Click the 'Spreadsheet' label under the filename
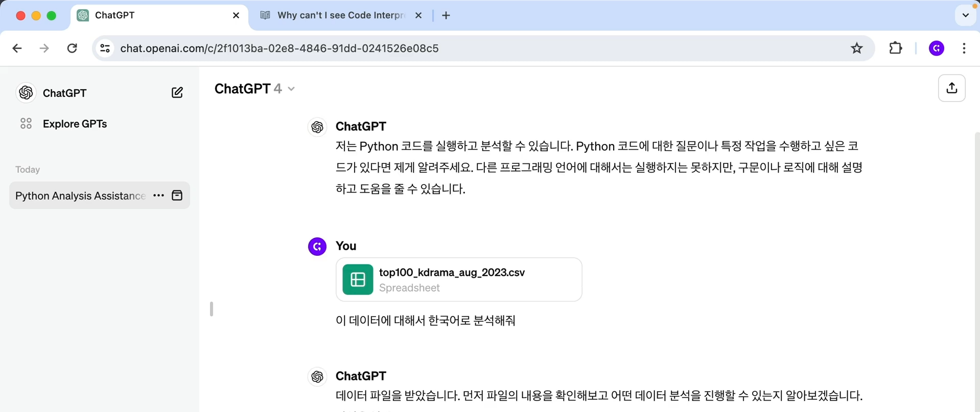The image size is (980, 412). (x=409, y=288)
